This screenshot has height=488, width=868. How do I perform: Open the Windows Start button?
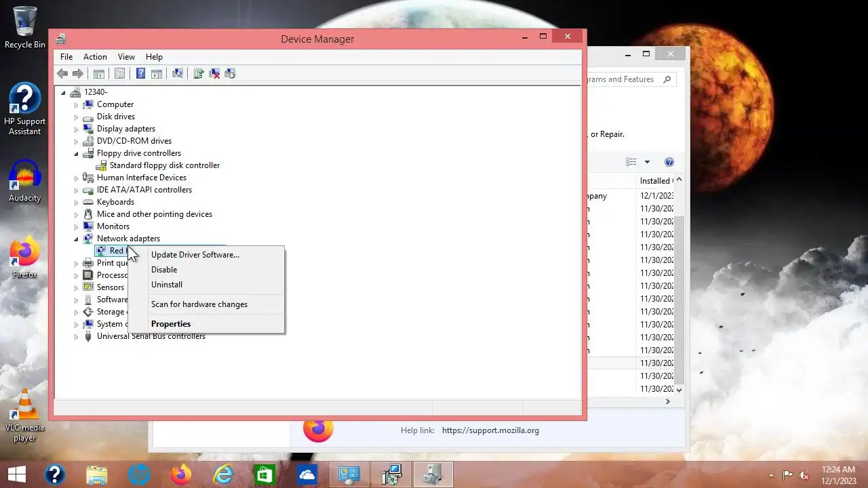coord(17,474)
